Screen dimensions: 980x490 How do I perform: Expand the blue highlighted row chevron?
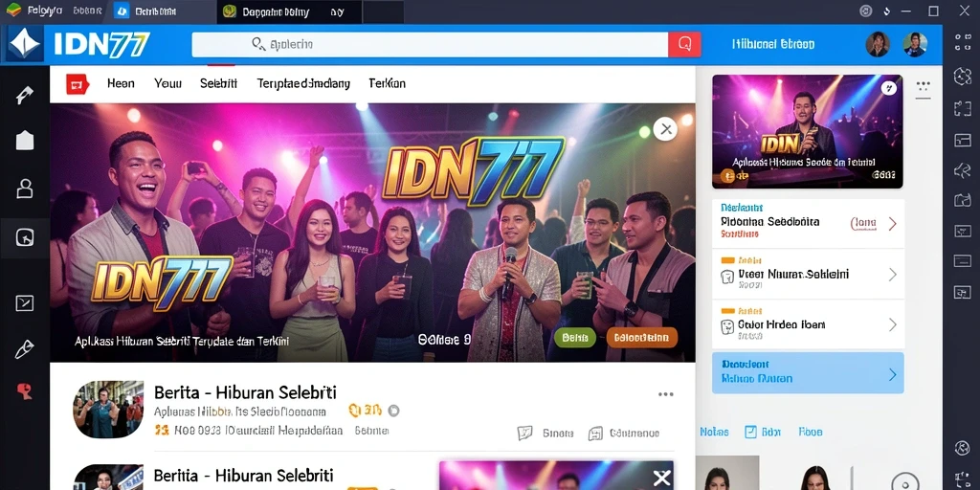pos(893,374)
